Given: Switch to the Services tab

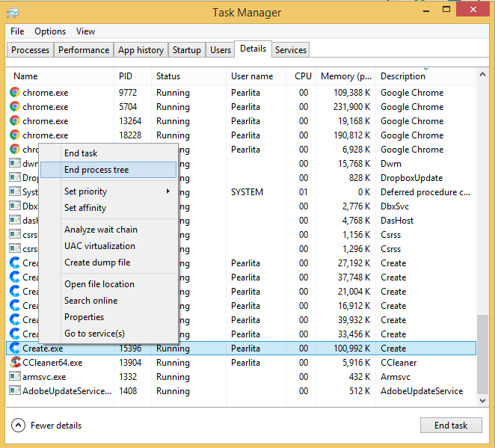Looking at the screenshot, I should coord(290,50).
